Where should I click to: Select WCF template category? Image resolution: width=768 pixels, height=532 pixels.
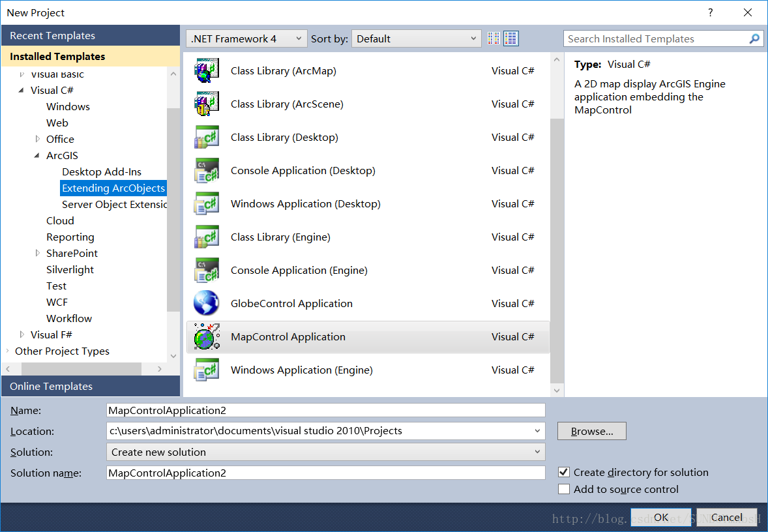click(x=57, y=302)
